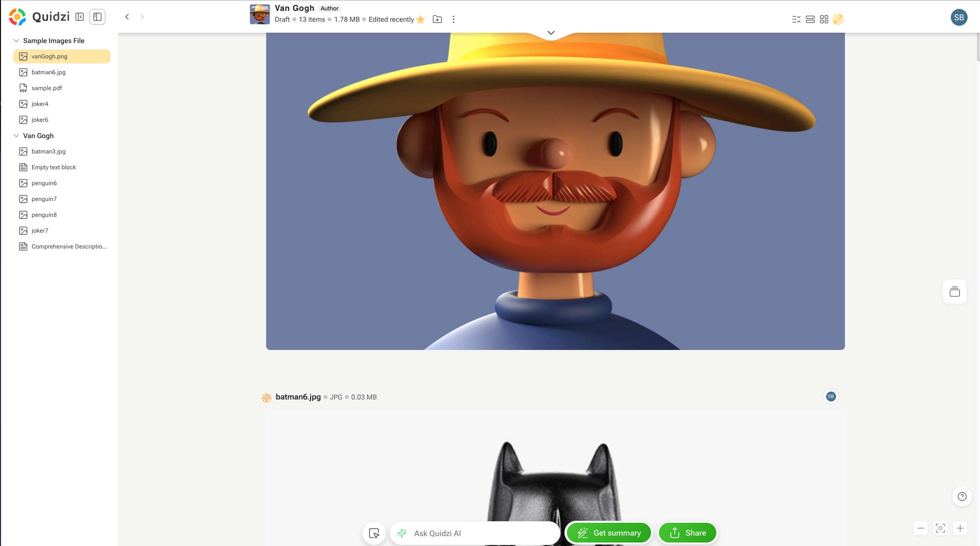Toggle the favorite star for Van Gogh

pyautogui.click(x=420, y=19)
